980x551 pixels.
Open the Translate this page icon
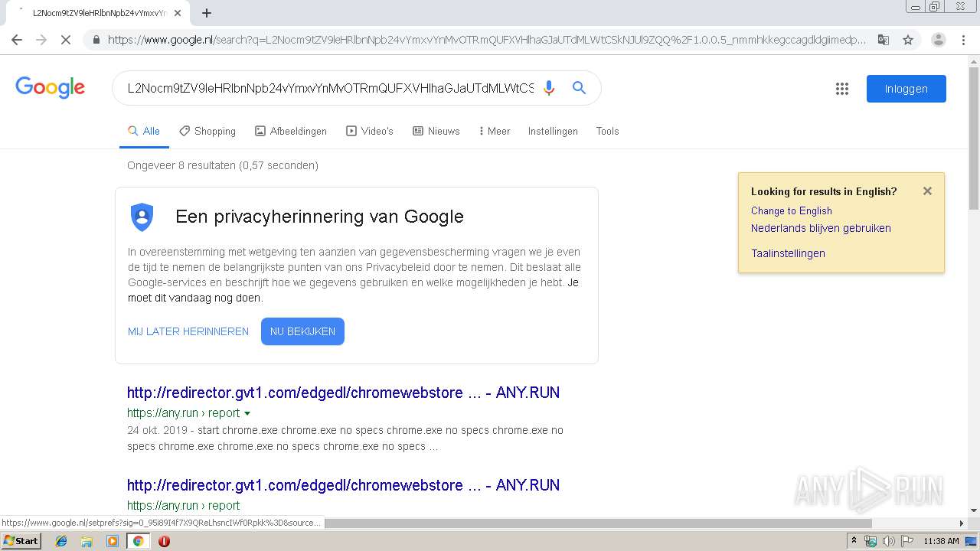point(884,40)
